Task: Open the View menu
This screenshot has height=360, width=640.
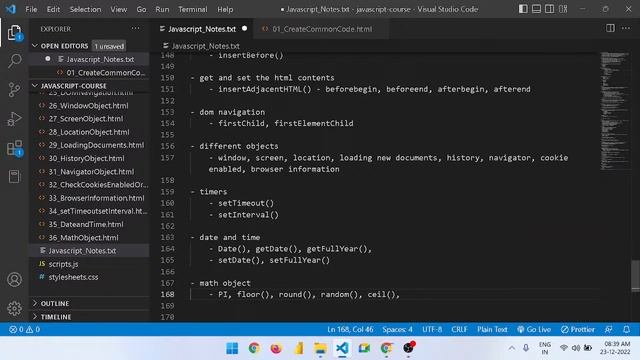Action: tap(118, 9)
